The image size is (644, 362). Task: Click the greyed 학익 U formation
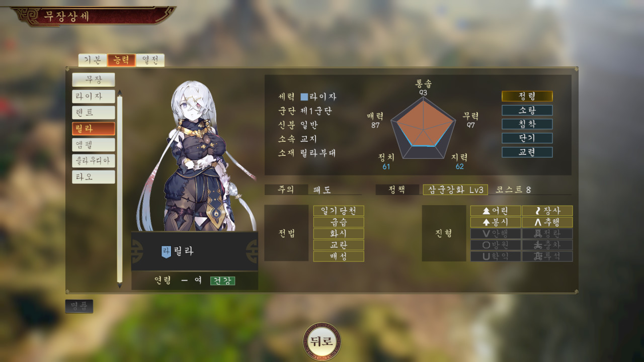tap(496, 256)
